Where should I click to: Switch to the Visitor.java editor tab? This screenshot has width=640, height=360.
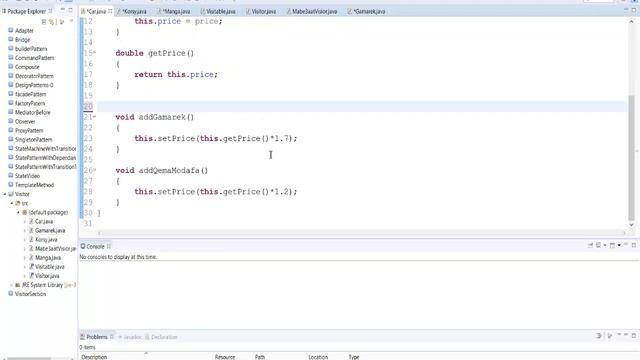tap(263, 11)
